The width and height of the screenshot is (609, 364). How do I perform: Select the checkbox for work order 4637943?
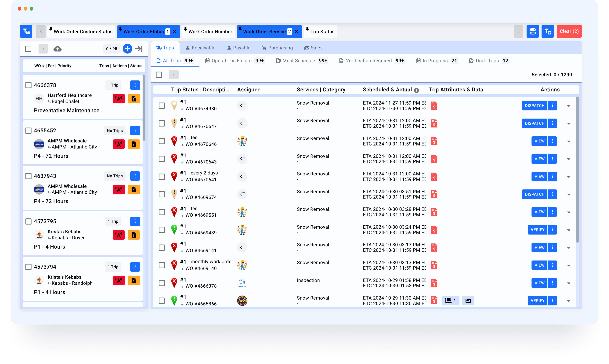pos(28,176)
